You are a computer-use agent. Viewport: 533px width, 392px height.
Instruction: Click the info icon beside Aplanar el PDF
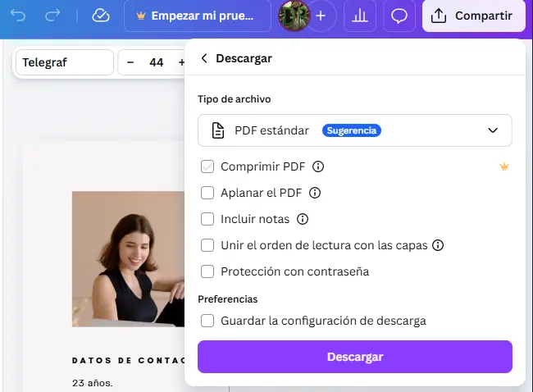(314, 193)
